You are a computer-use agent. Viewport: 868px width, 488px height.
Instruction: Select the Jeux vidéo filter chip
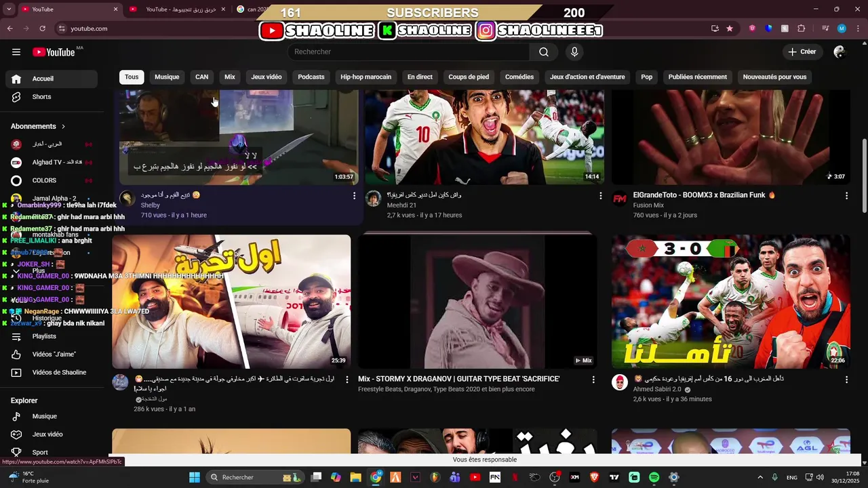(267, 77)
